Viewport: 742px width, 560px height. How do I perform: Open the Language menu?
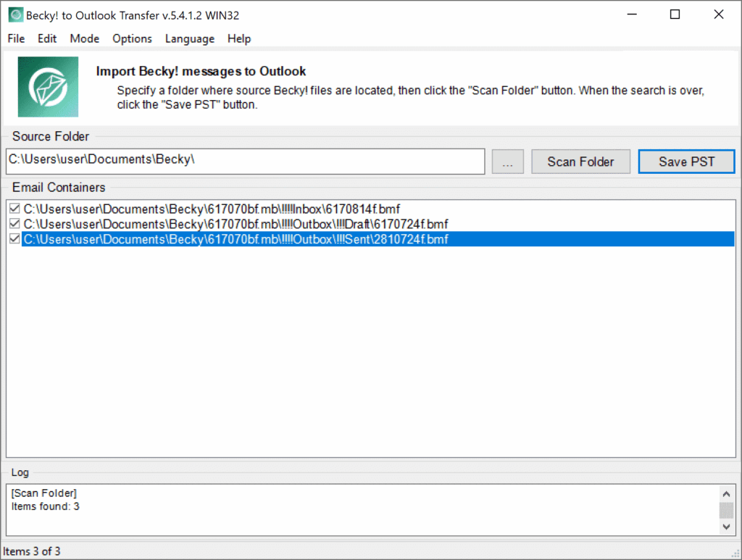click(x=190, y=39)
